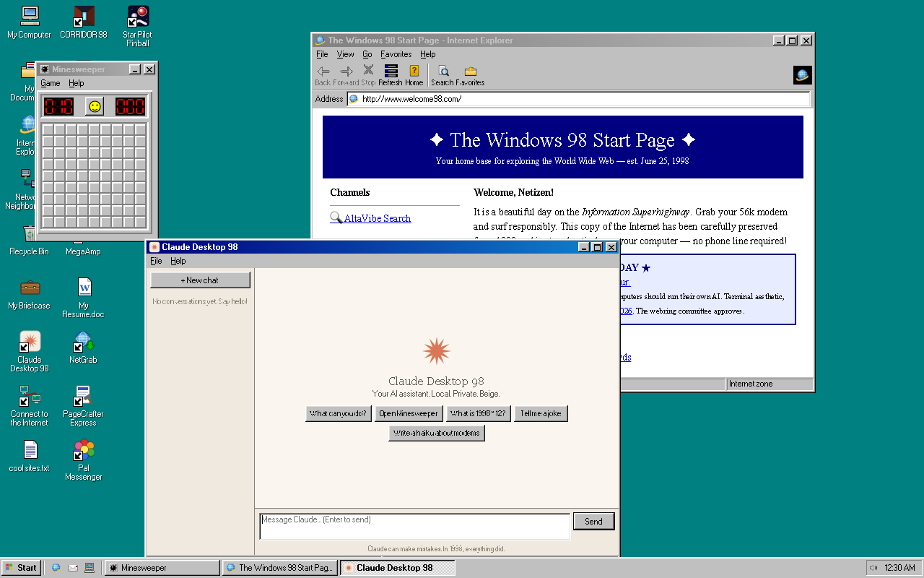924x578 pixels.
Task: Click the Claude Desktop 98 taskbar button
Action: [398, 568]
